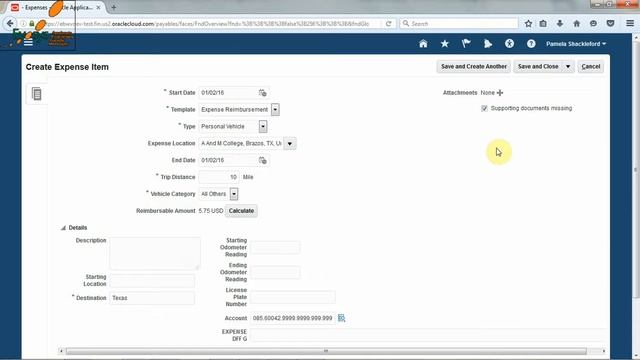Image resolution: width=640 pixels, height=360 pixels.
Task: Click Save and Close button
Action: [x=538, y=67]
